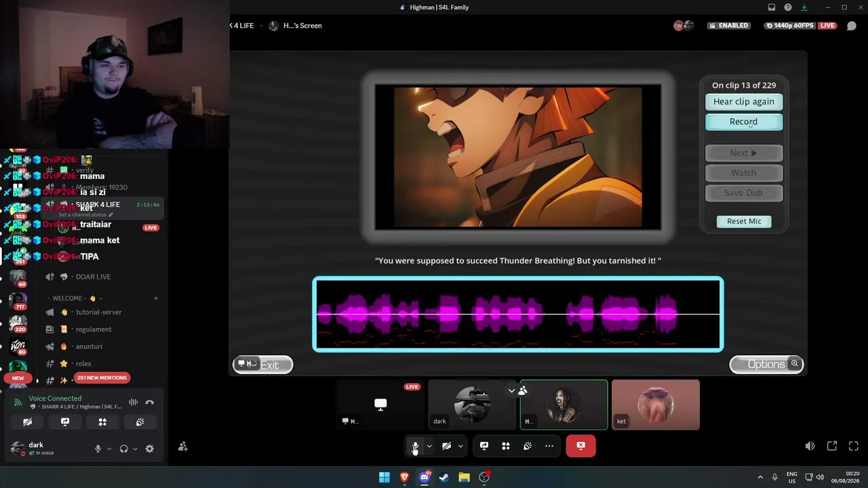Image resolution: width=868 pixels, height=488 pixels.
Task: Jump to 251 NEW MENTIONS
Action: pyautogui.click(x=102, y=378)
